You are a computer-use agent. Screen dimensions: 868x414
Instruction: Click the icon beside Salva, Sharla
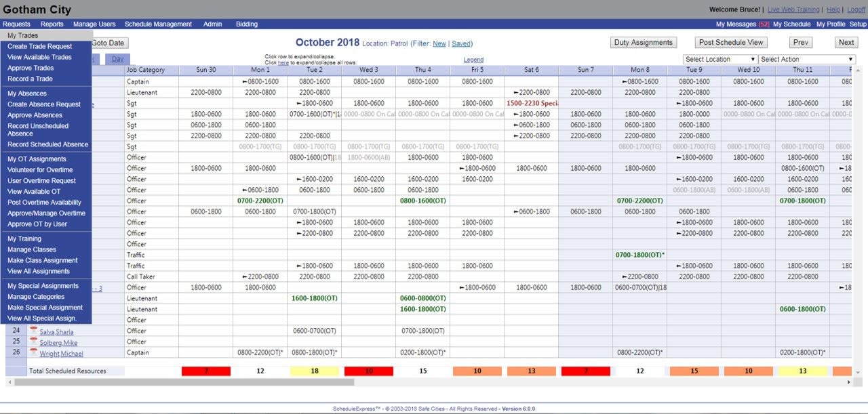tap(33, 331)
